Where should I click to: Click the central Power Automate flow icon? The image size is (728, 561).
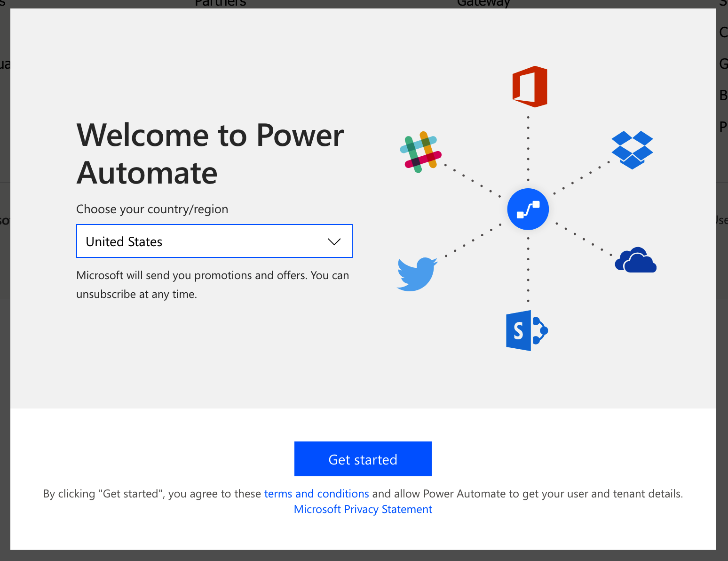[x=528, y=209]
